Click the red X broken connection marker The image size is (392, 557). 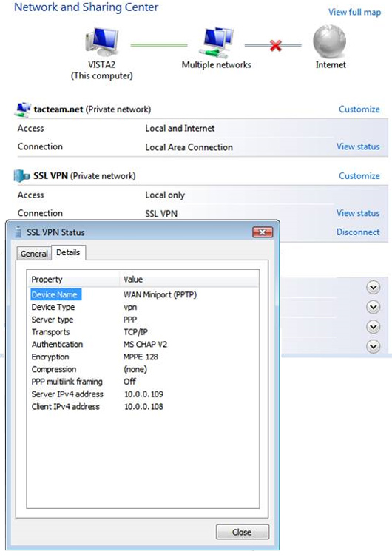click(276, 45)
